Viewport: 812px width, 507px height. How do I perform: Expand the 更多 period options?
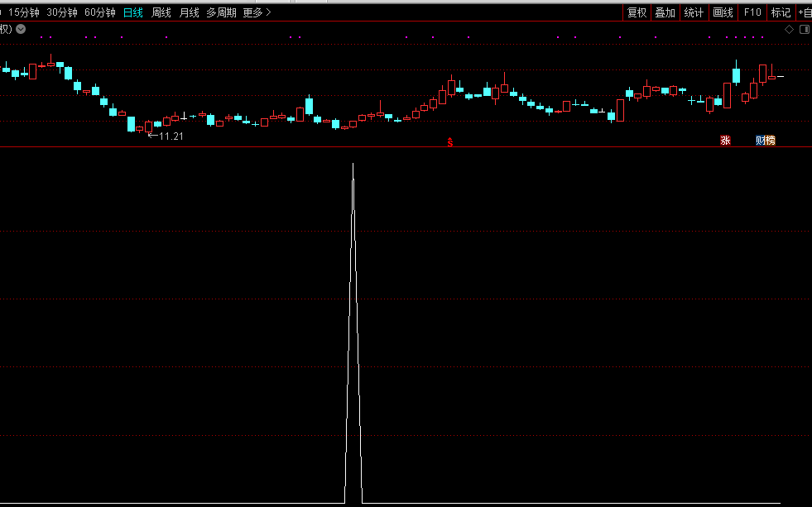point(257,12)
